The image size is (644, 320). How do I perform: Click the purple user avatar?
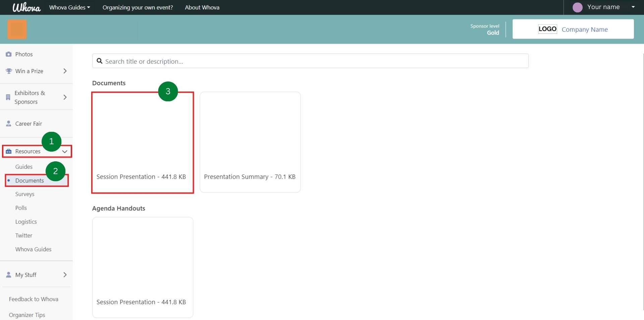click(x=577, y=7)
